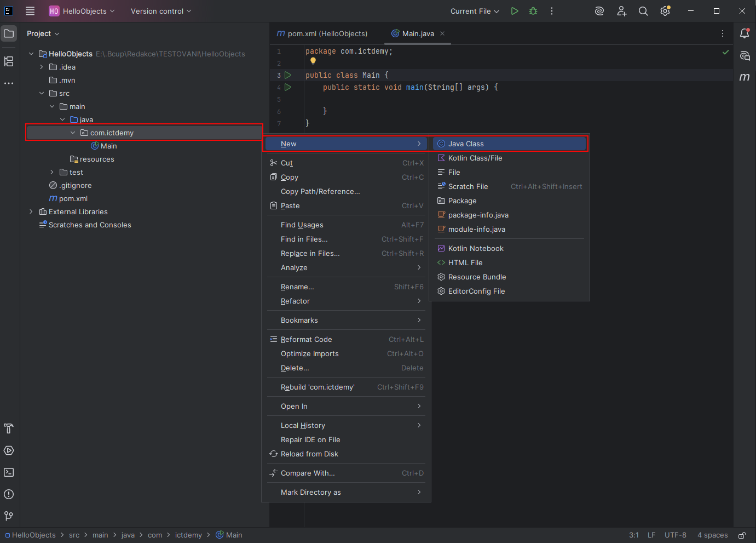Click the run gutter icon beside line 3

[288, 75]
